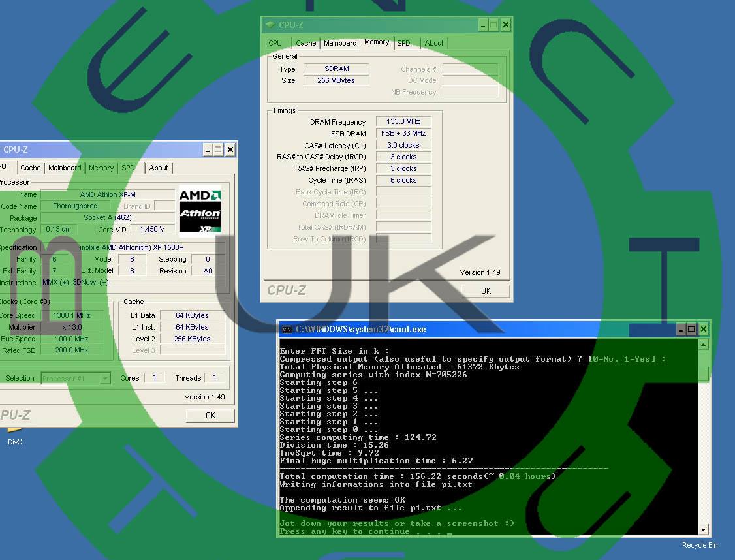Switch to CPU tab in Memory window
735x560 pixels.
tap(275, 43)
